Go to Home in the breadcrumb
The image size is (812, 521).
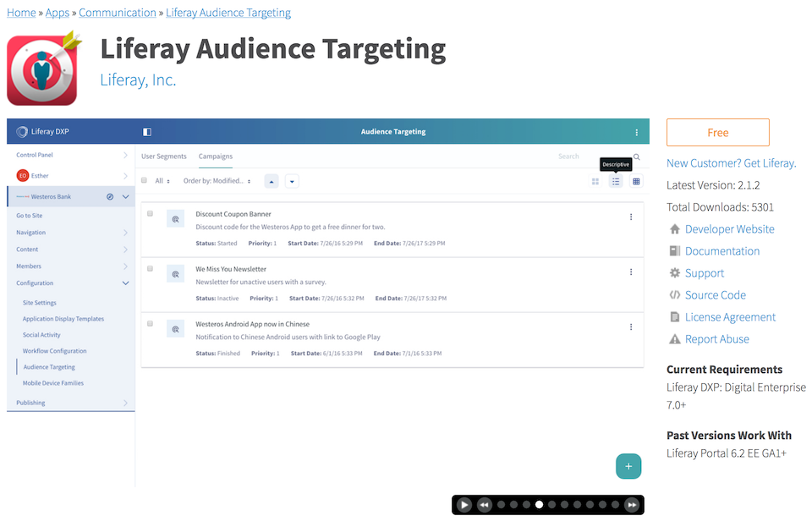click(21, 13)
